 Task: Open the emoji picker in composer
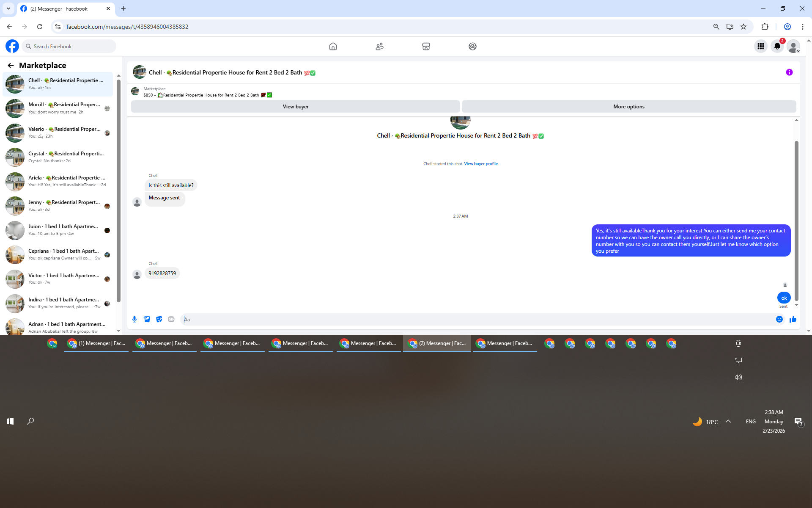[779, 319]
